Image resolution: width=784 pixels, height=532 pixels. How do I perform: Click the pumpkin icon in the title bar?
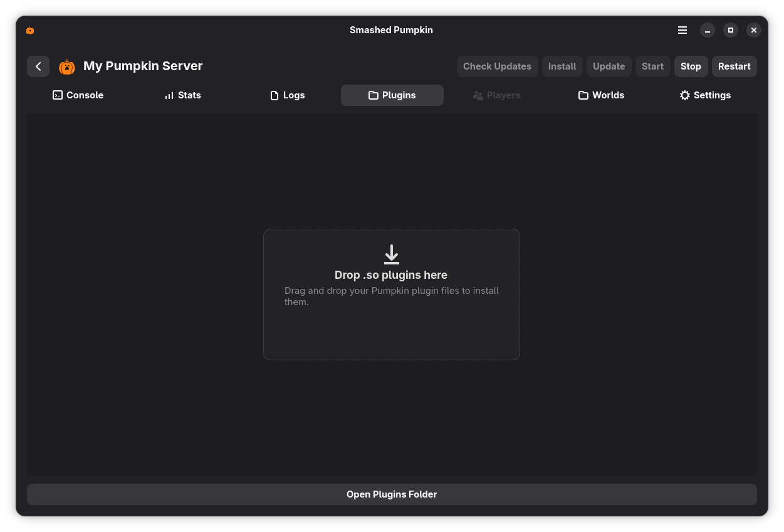click(30, 30)
